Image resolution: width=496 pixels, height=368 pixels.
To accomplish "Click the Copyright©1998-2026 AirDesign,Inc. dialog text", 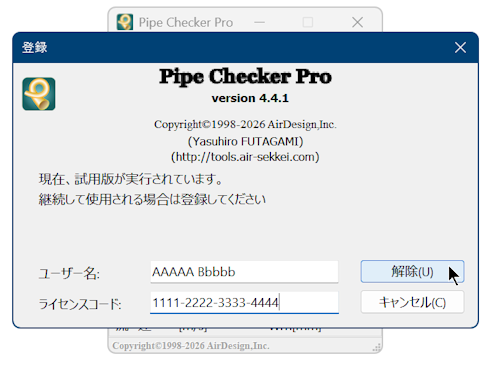I will click(x=245, y=124).
